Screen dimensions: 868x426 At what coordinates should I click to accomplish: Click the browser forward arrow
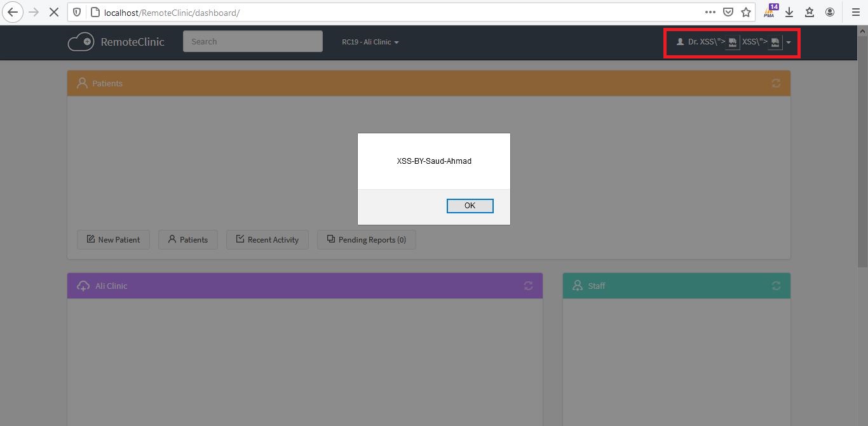click(34, 12)
